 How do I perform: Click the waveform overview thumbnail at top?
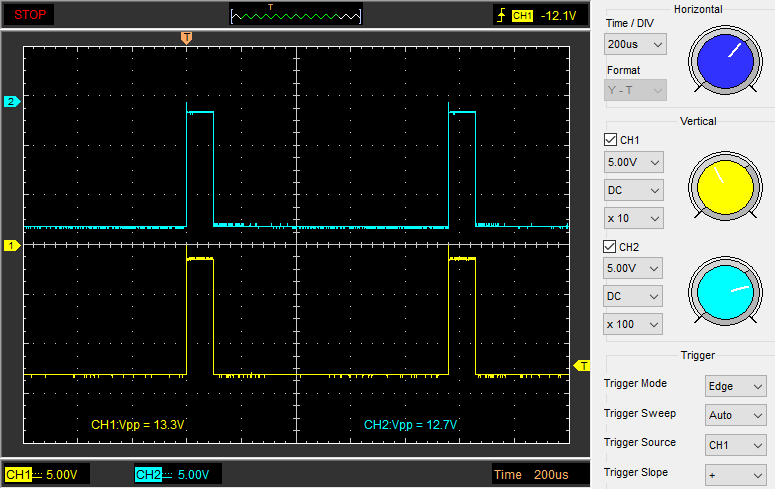point(295,15)
